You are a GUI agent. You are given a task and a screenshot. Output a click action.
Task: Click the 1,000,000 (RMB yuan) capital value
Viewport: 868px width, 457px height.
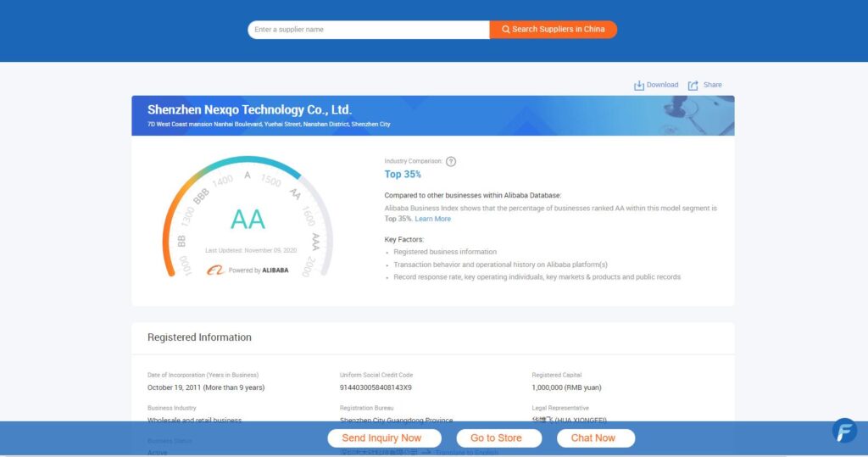pos(566,387)
